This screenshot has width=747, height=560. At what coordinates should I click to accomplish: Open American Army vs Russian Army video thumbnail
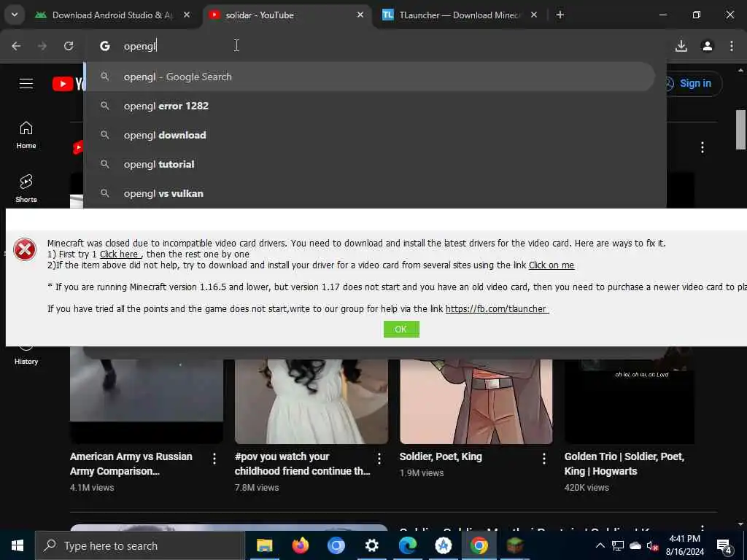[x=146, y=394]
